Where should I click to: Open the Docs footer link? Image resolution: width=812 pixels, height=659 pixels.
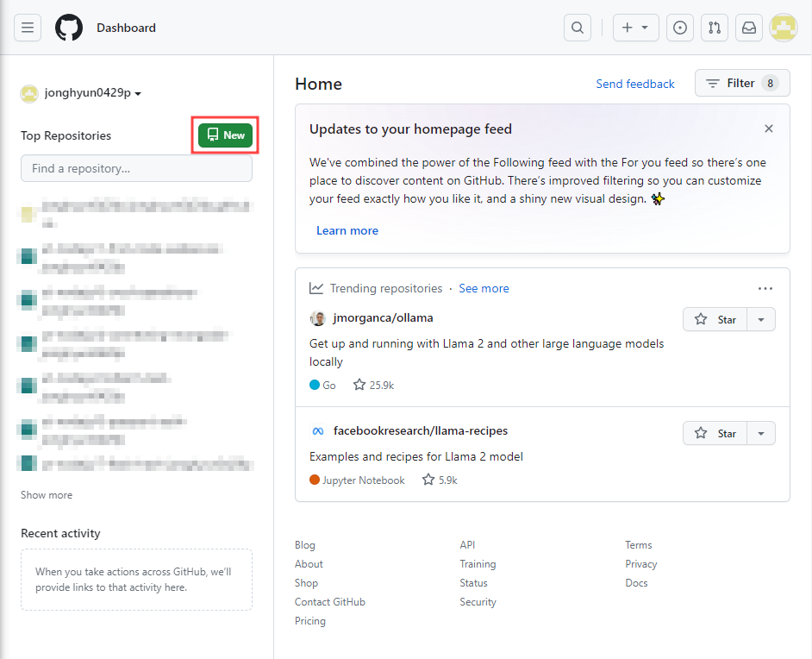click(x=636, y=583)
